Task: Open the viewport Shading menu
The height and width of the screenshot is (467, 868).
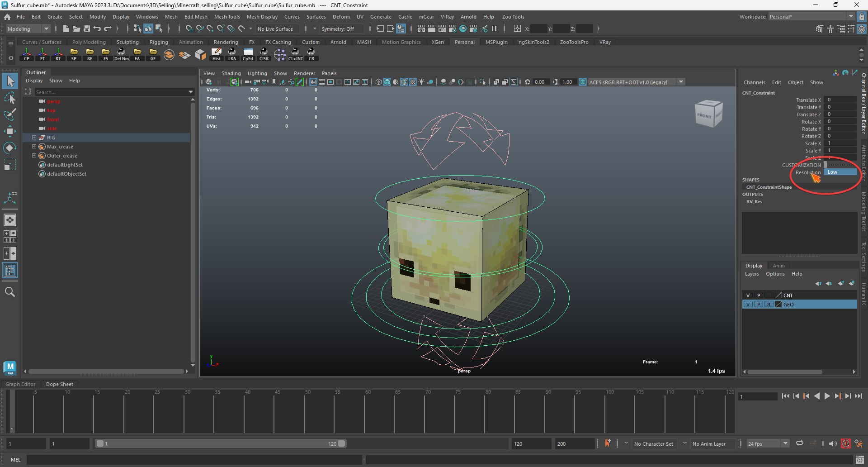Action: pos(231,73)
